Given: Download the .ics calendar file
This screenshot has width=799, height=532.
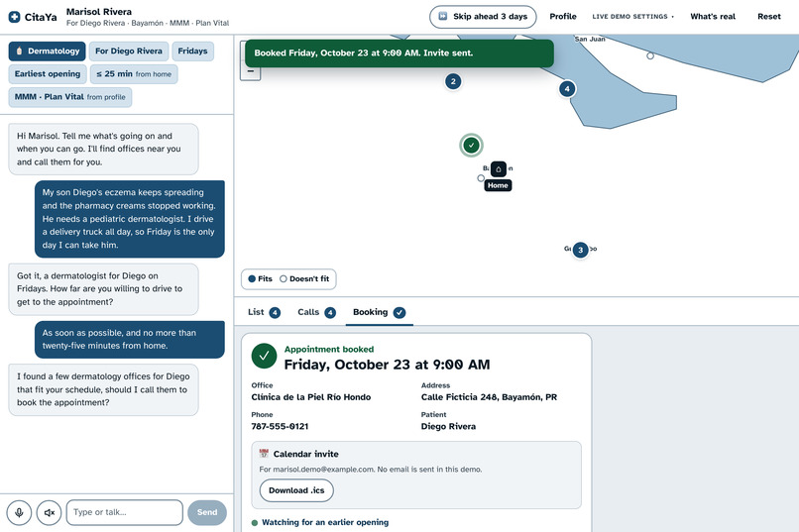Looking at the screenshot, I should [x=296, y=490].
